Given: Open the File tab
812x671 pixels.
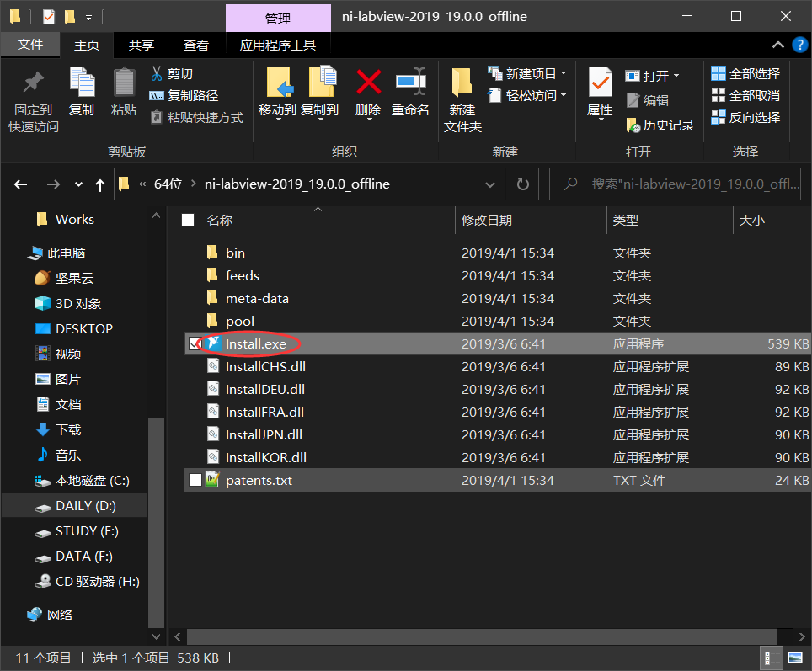Looking at the screenshot, I should tap(30, 45).
